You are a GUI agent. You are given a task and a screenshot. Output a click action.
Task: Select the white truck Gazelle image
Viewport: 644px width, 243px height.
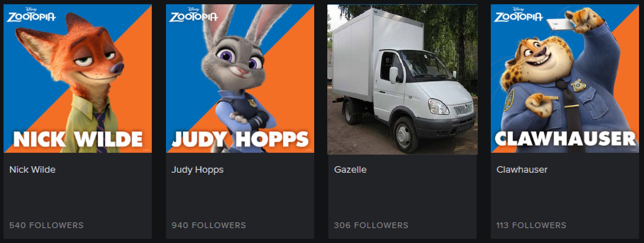[x=402, y=80]
